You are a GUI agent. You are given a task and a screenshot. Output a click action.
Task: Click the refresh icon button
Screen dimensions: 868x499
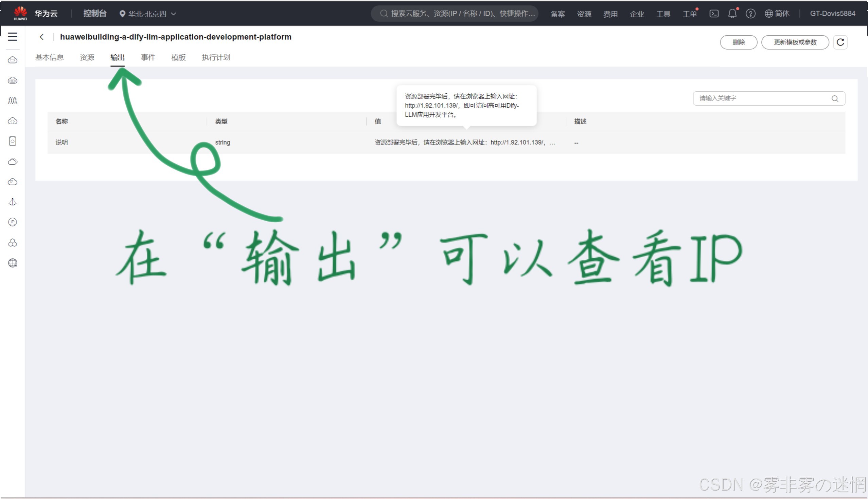840,42
